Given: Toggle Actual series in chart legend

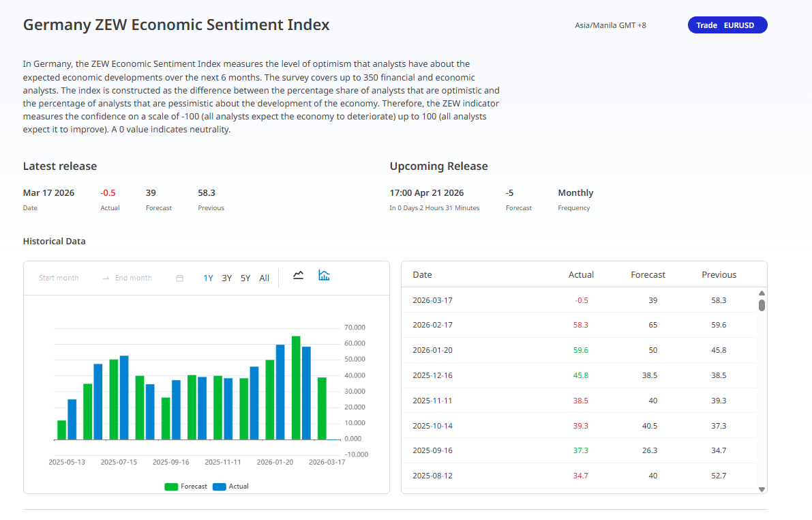Looking at the screenshot, I should (x=230, y=487).
